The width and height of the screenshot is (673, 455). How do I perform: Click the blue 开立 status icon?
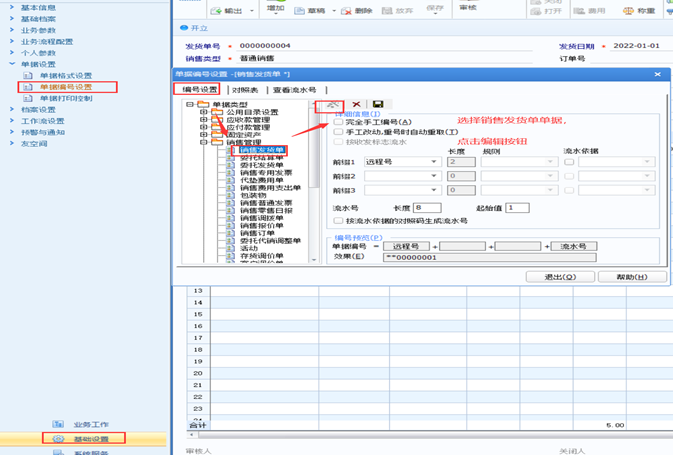tap(184, 28)
